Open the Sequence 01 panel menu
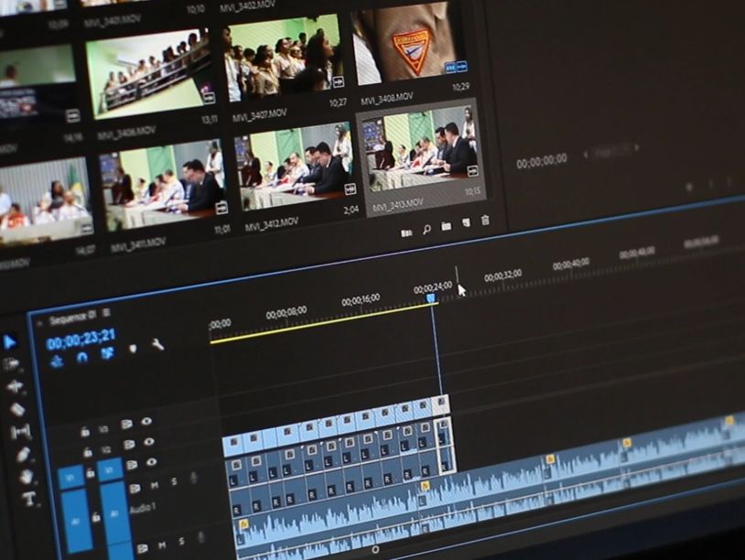 (106, 312)
